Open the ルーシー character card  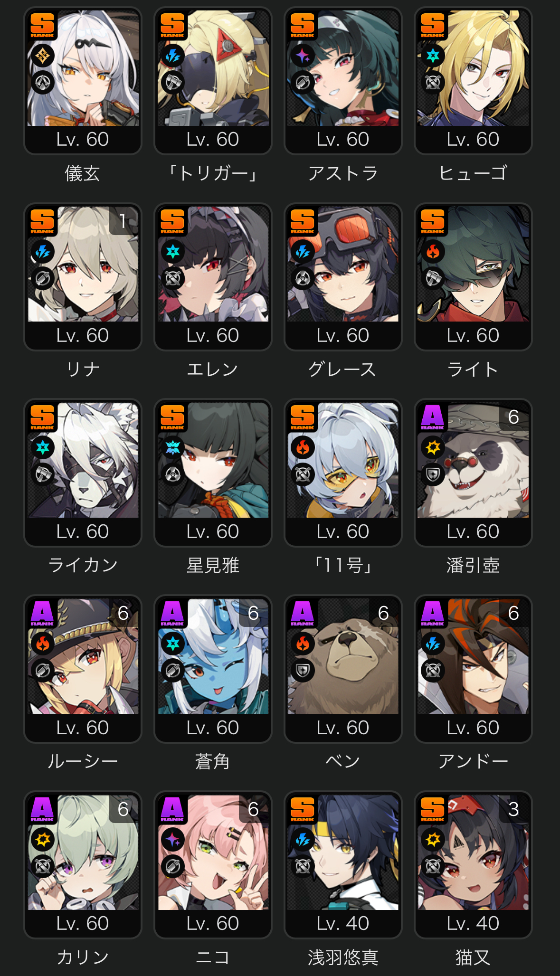[83, 669]
